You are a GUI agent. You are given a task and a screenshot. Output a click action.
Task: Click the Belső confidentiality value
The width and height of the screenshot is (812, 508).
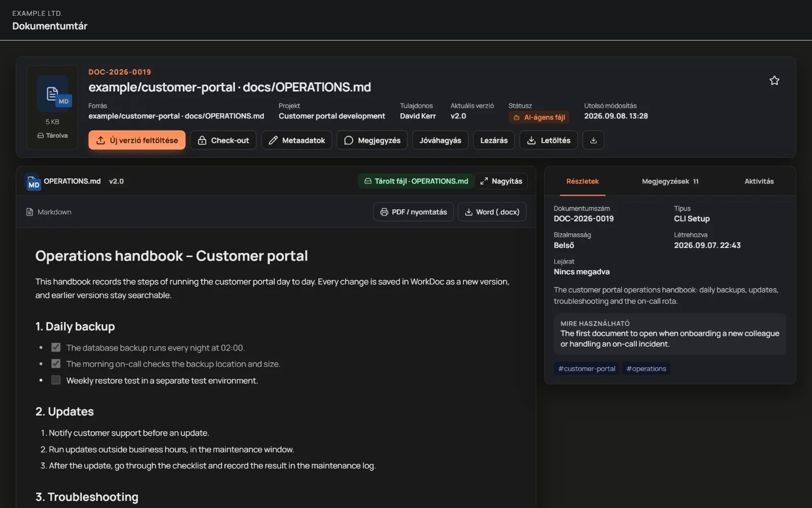(564, 245)
